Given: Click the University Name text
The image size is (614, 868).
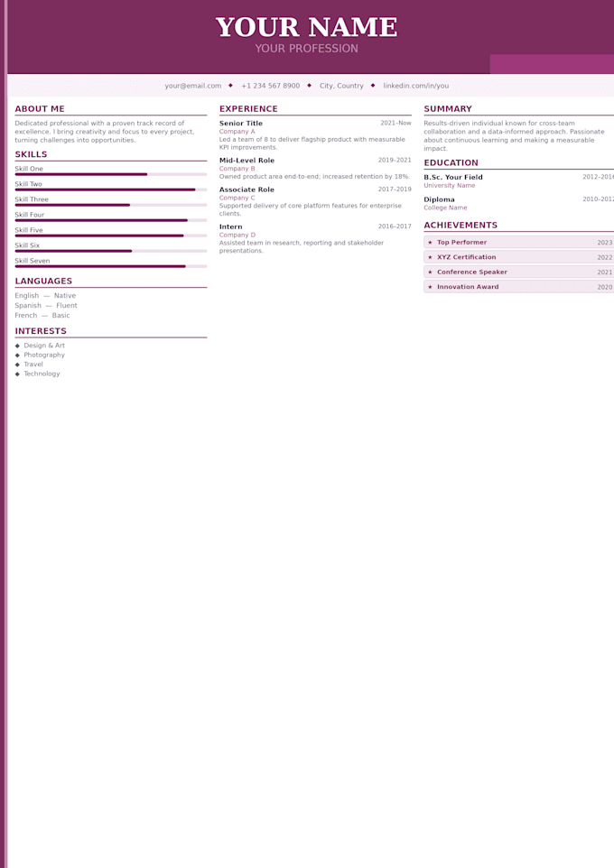Looking at the screenshot, I should point(450,186).
